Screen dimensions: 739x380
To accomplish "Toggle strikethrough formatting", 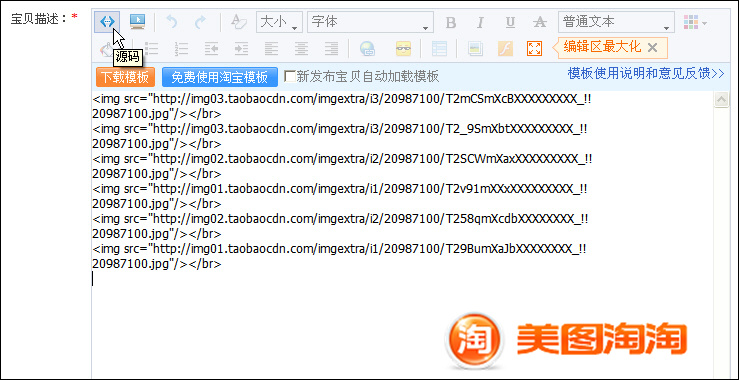I will 539,22.
